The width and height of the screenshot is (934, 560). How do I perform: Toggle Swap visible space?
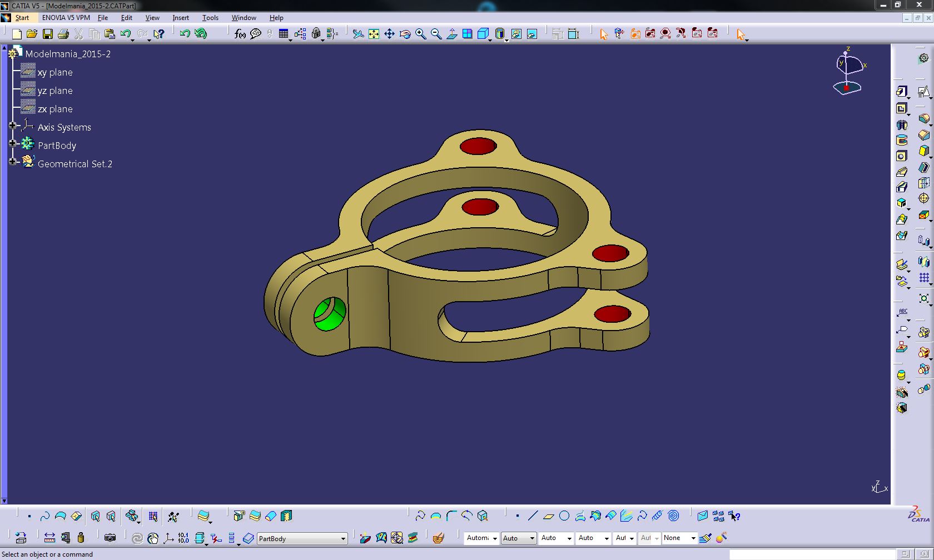(x=532, y=34)
